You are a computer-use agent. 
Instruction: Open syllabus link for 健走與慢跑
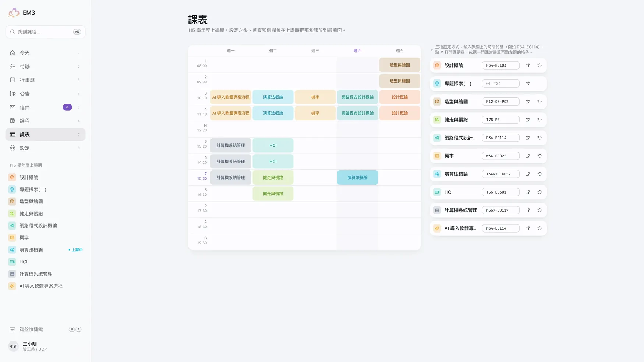(527, 120)
